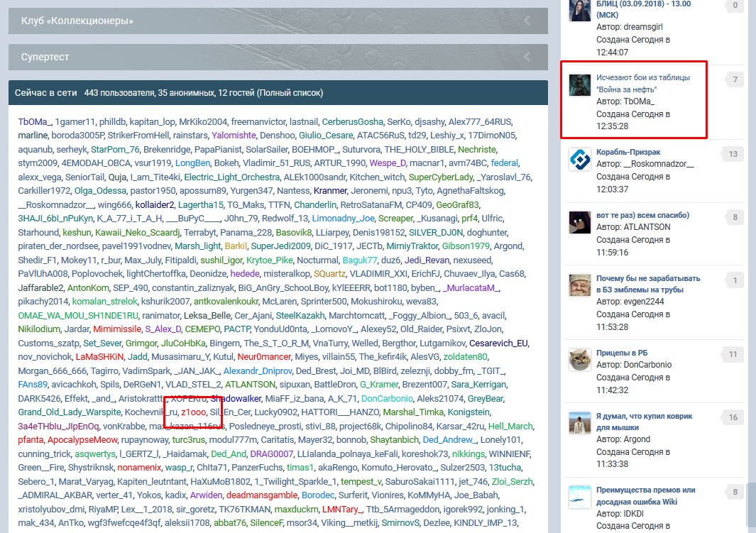
Task: Open user Wespe_D profile
Action: click(388, 163)
